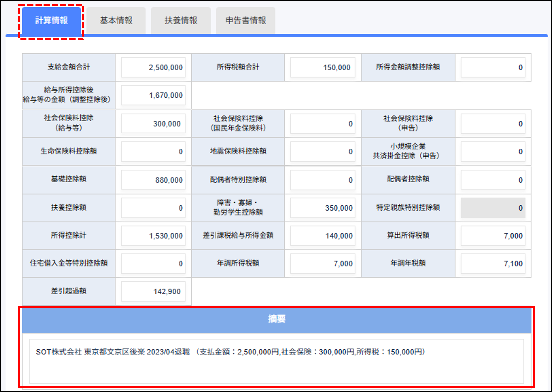The image size is (552, 392).
Task: Click the 支給金額合計 amount field
Action: click(x=153, y=68)
